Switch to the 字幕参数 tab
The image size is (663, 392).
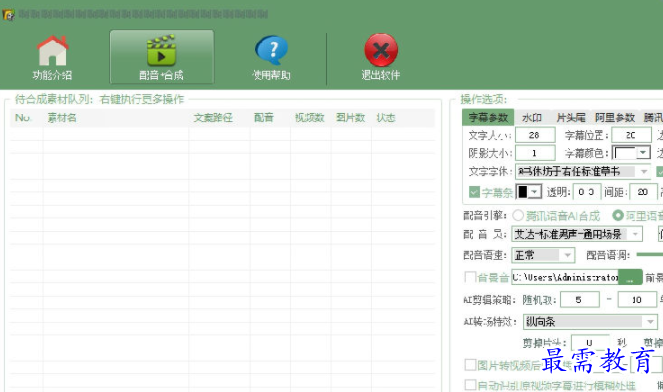pyautogui.click(x=488, y=117)
